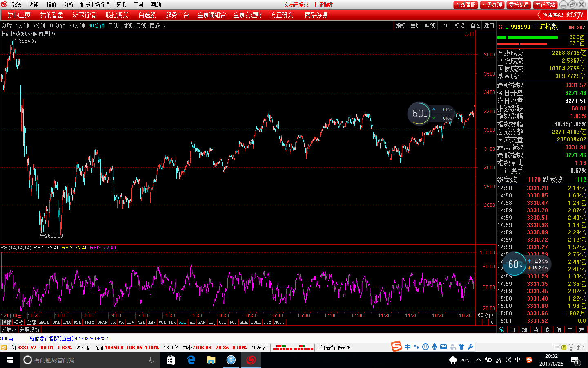Click the antenna signal icon in status bar
Image resolution: width=588 pixels, height=368 pixels.
coord(571,348)
